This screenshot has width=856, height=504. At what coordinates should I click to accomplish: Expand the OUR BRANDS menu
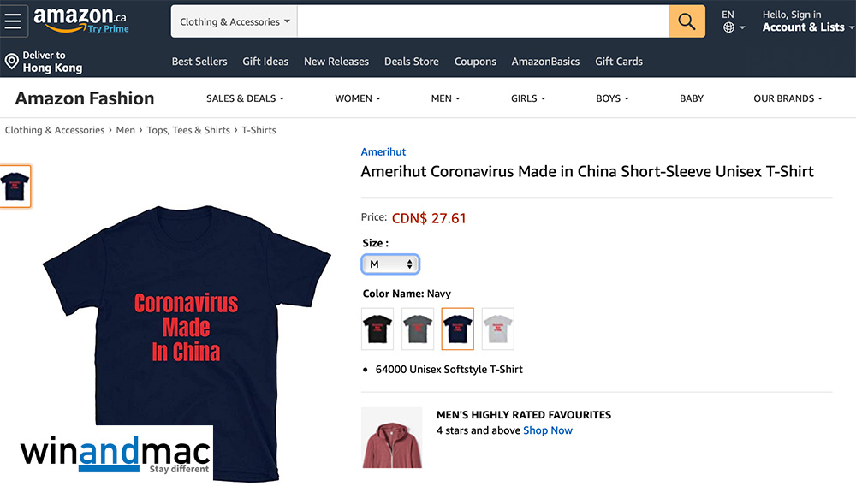(788, 98)
